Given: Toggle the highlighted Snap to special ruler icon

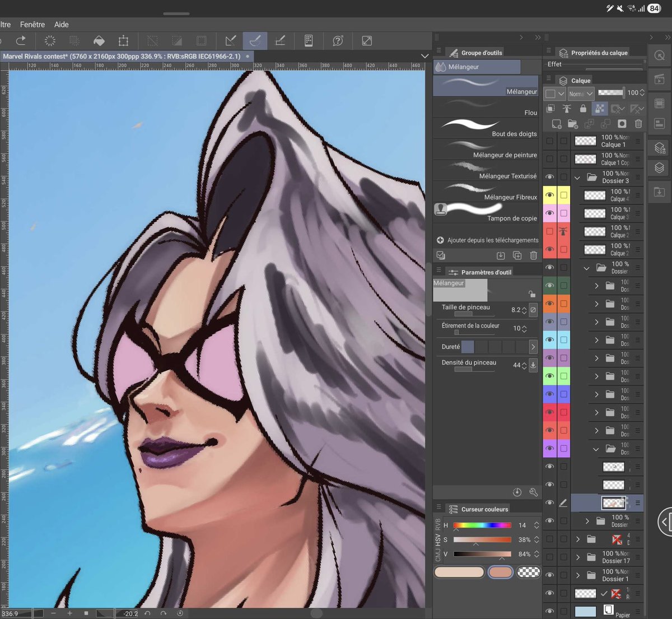Looking at the screenshot, I should [255, 40].
